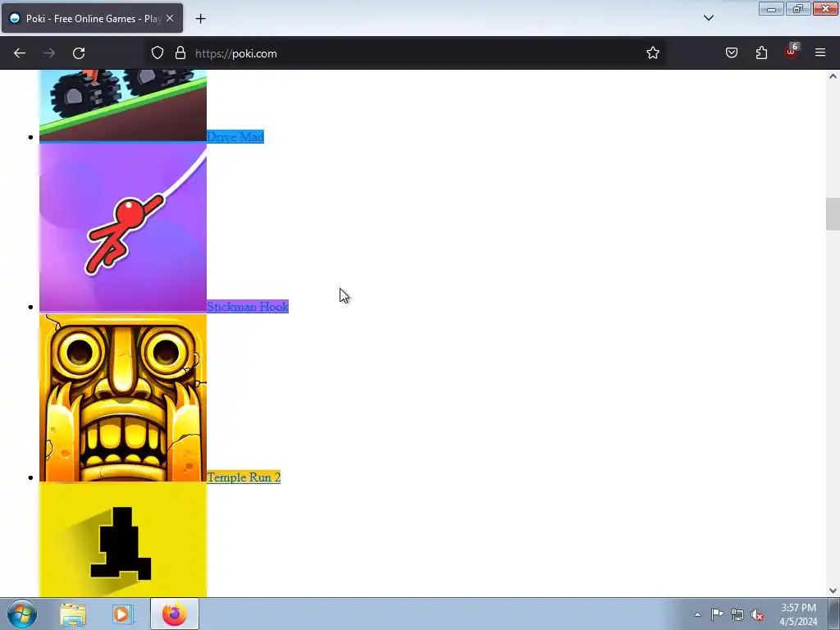The image size is (840, 630).
Task: Open Firefox application hamburger menu
Action: [x=820, y=53]
